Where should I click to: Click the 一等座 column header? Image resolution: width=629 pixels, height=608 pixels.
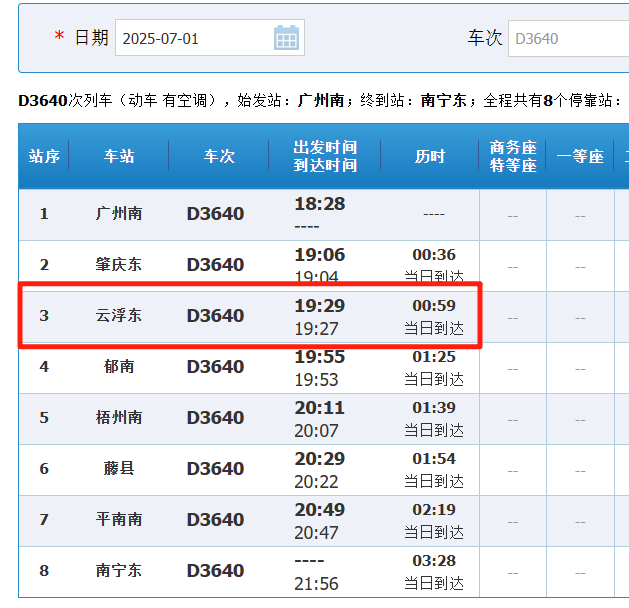(x=580, y=157)
